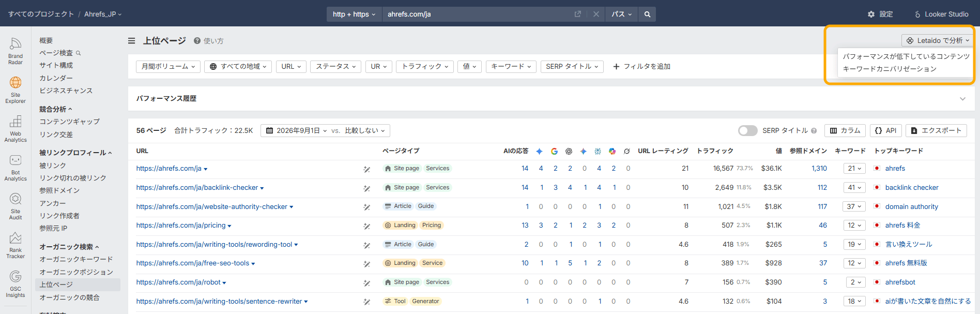Click the ChatGPT icon column header
Viewport: 980px width, 314px height.
pyautogui.click(x=569, y=151)
